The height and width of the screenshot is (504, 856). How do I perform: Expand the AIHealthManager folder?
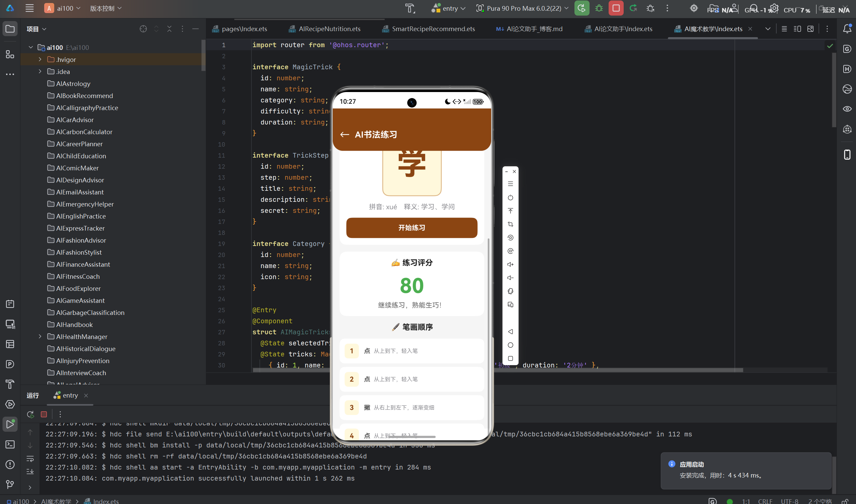click(40, 337)
